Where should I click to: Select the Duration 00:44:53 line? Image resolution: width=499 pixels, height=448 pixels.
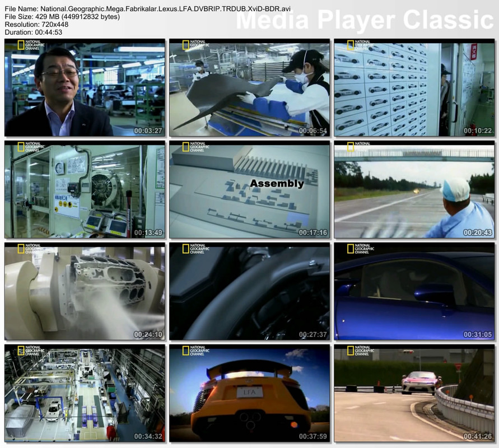(x=34, y=32)
